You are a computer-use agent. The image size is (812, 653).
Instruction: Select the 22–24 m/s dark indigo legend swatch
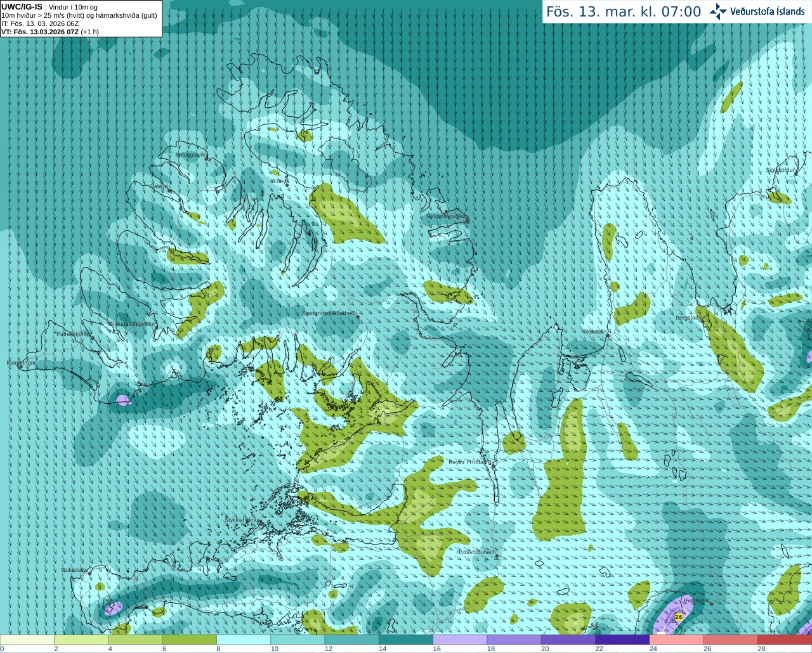point(622,640)
